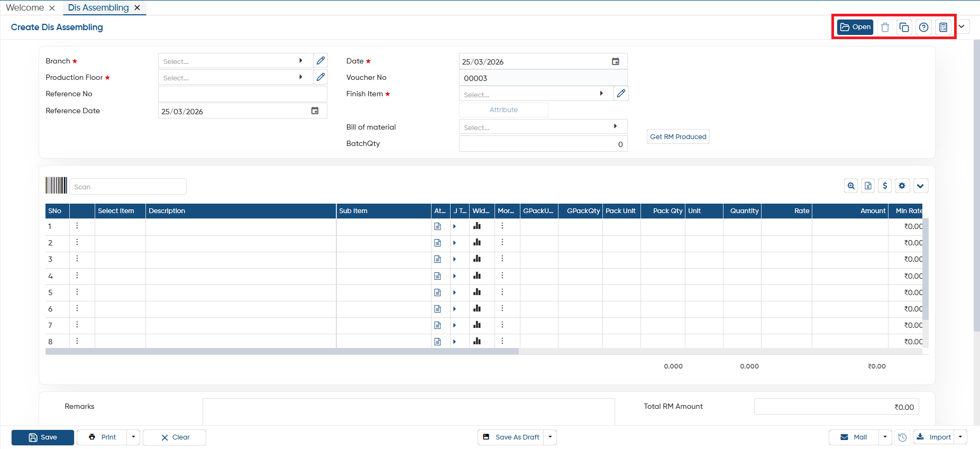Expand the grid toolbar chevron
The width and height of the screenshot is (980, 449).
click(x=920, y=186)
